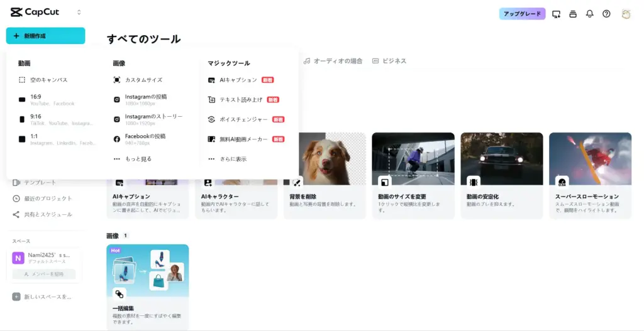Viewport: 644px width, 331px height.
Task: Select 空のキャンバス from the 動画 column
Action: point(48,80)
